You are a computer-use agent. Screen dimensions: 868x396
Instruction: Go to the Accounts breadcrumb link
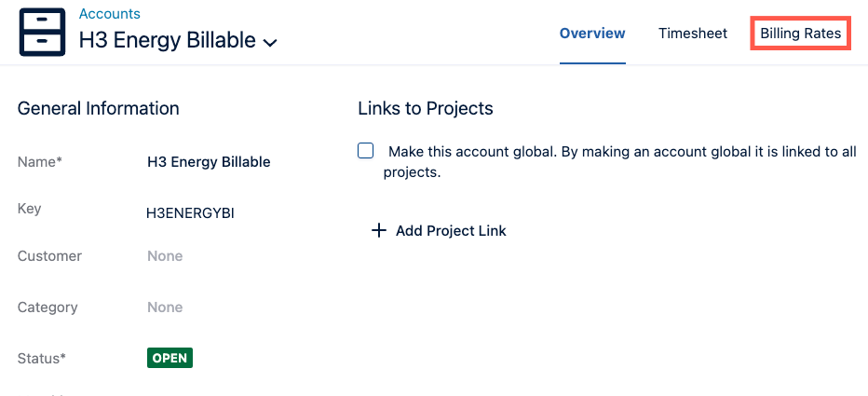point(110,14)
